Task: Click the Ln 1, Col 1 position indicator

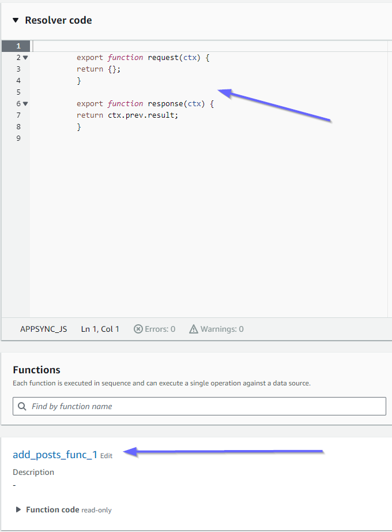Action: 100,328
